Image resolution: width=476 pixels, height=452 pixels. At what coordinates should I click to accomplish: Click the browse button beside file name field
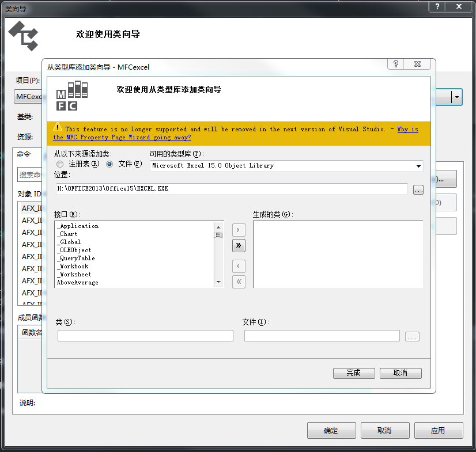(412, 337)
